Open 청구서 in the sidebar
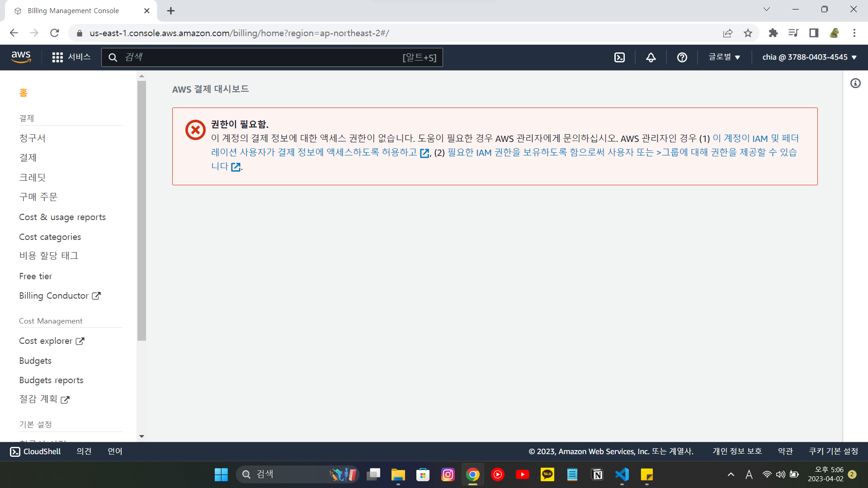 pyautogui.click(x=32, y=138)
